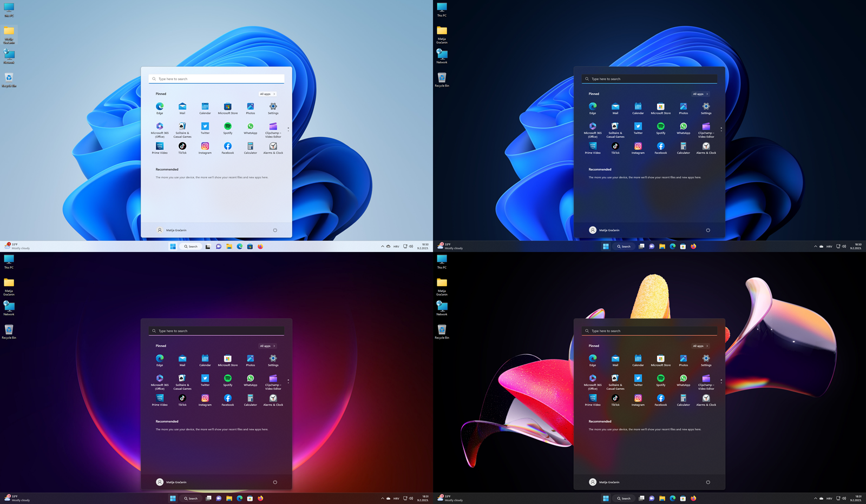The image size is (866, 504).
Task: Launch TikTok in the dark blue bloom Start menu
Action: click(x=615, y=148)
